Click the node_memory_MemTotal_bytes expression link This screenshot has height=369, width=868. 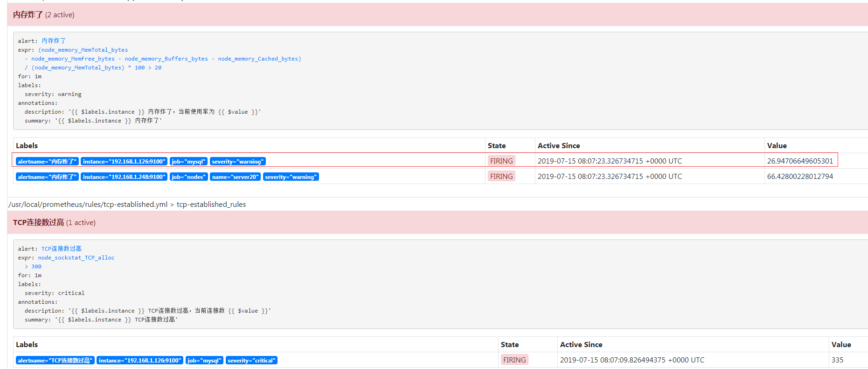pos(84,50)
